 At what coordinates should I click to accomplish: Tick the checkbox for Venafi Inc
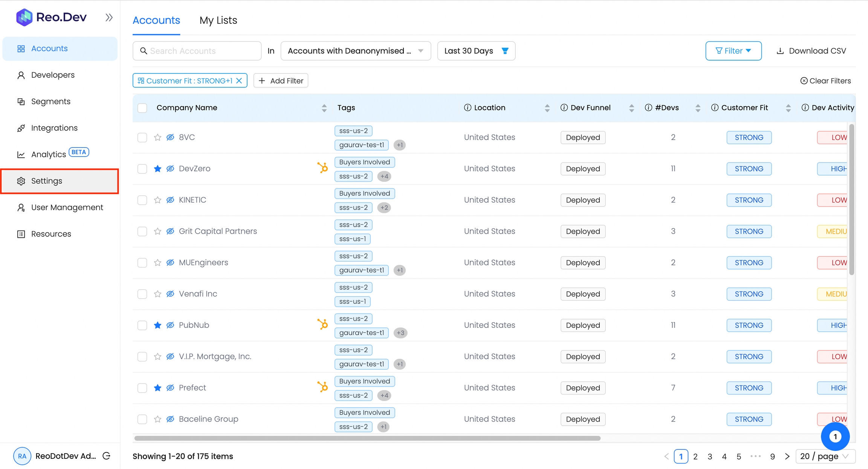click(142, 294)
